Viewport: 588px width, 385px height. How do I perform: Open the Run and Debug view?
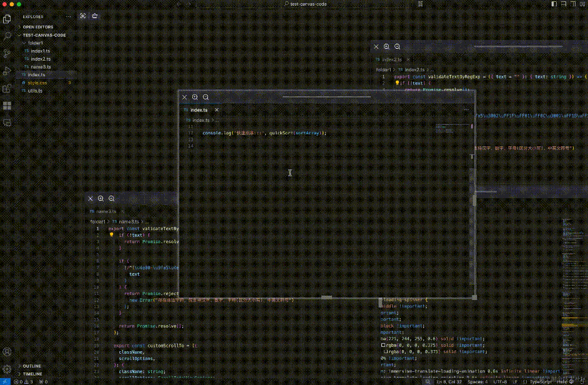pos(7,71)
